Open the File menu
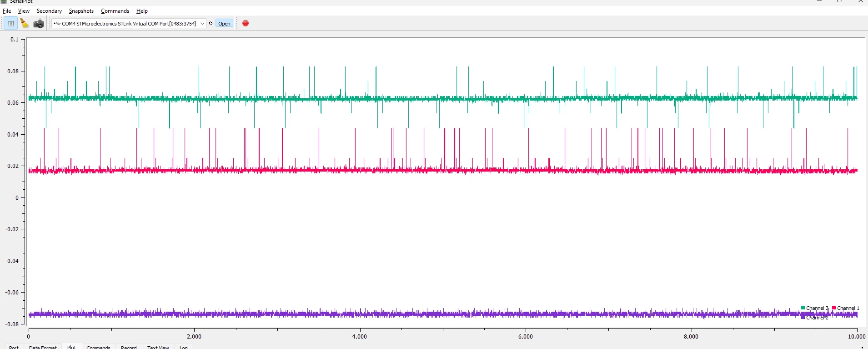 7,11
